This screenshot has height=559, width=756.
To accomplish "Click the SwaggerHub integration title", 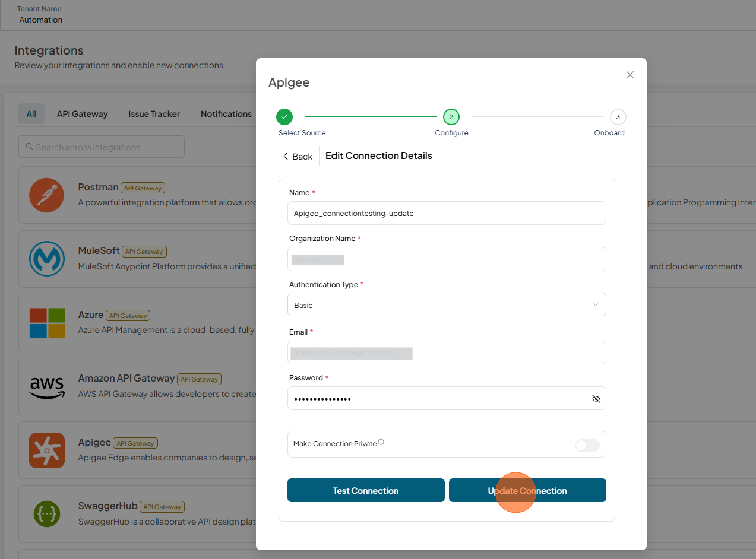I will [108, 506].
